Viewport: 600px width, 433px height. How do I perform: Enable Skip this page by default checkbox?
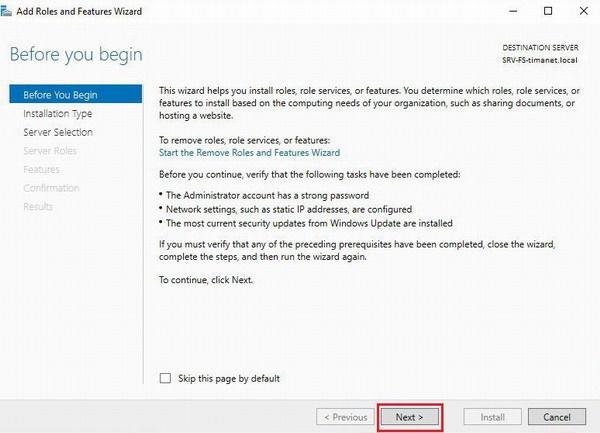click(165, 378)
